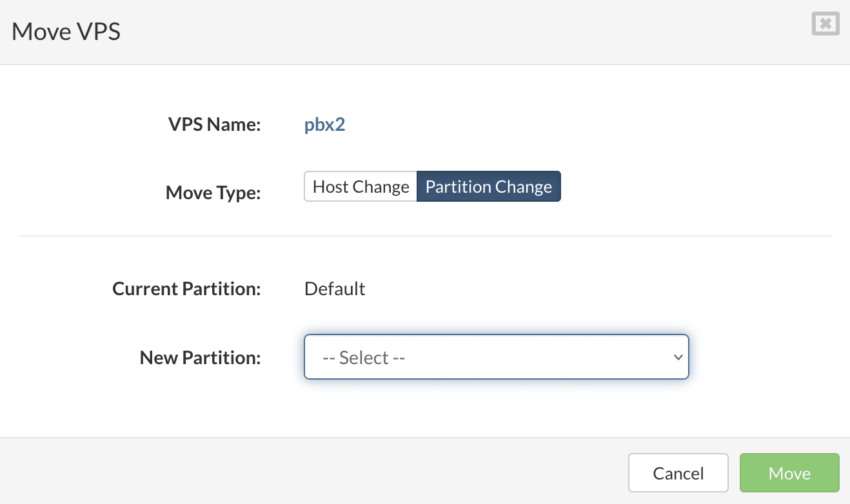Click the gray X icon in the header
This screenshot has width=850, height=504.
point(825,24)
